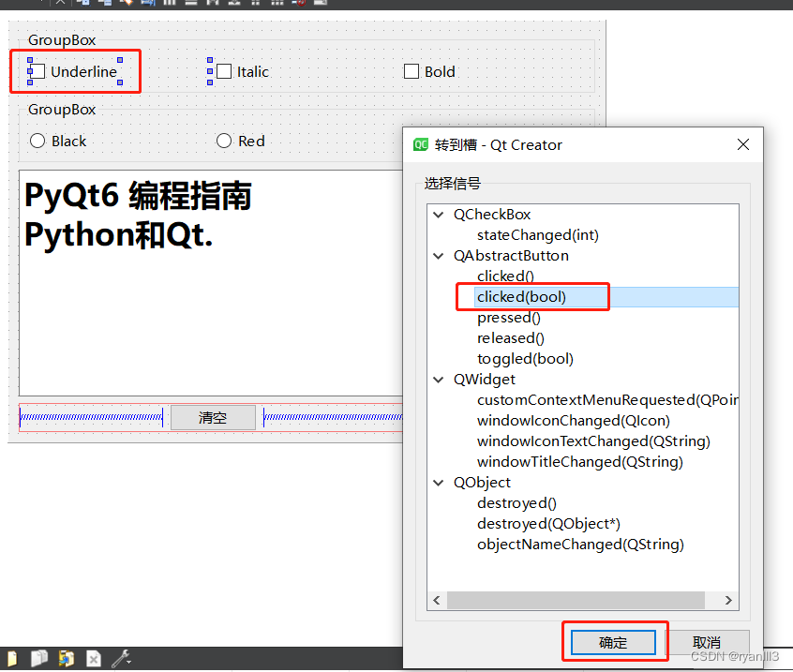Collapse the QWidget tree section
The image size is (793, 672).
(x=438, y=379)
